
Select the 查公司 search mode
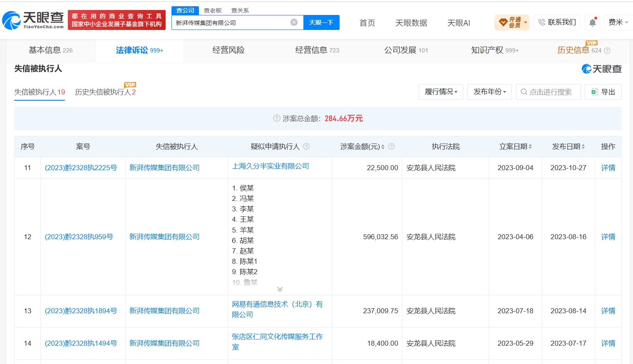[185, 10]
